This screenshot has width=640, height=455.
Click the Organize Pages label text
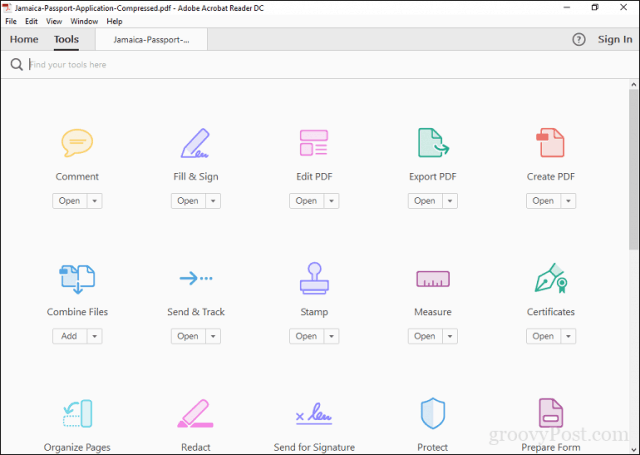[x=77, y=448]
